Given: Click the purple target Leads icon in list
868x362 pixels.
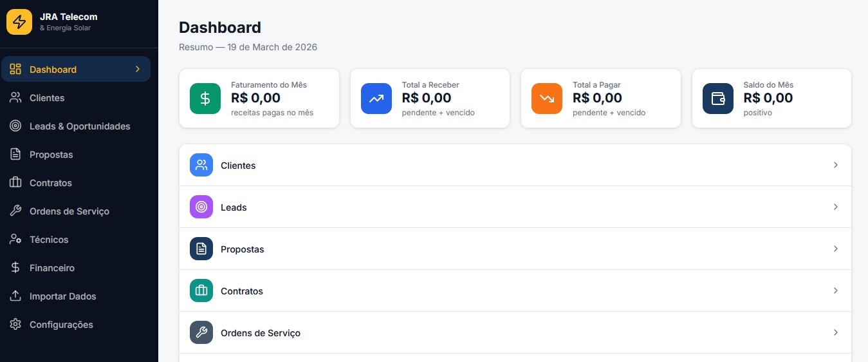Looking at the screenshot, I should 201,207.
